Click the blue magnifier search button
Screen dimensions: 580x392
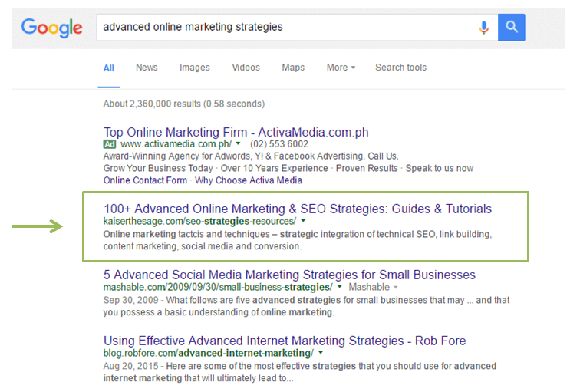tap(511, 27)
